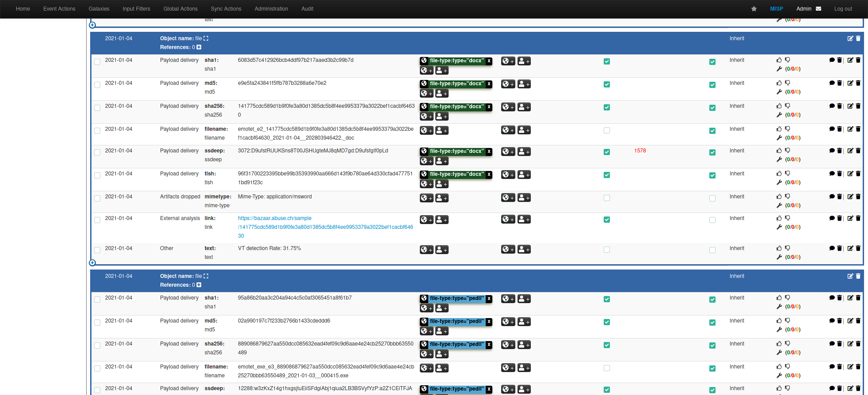Image resolution: width=868 pixels, height=395 pixels.
Task: Toggle IDS checkbox on VT detection row
Action: click(x=712, y=250)
